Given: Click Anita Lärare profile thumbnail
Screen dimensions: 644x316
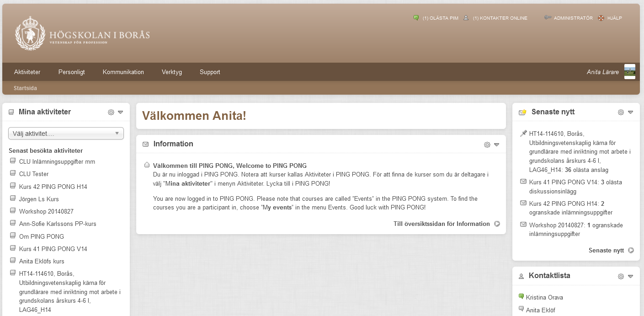Looking at the screenshot, I should (x=630, y=72).
